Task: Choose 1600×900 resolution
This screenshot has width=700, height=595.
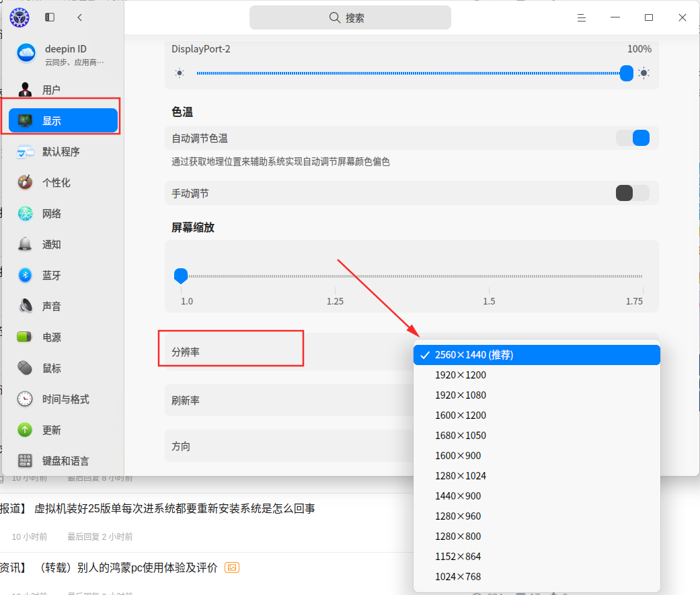Action: [x=537, y=455]
